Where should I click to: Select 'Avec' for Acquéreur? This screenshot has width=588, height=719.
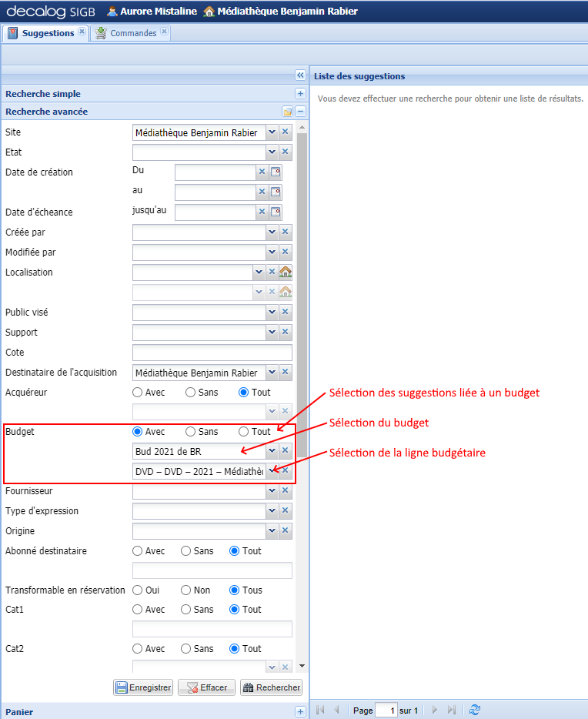pos(139,393)
